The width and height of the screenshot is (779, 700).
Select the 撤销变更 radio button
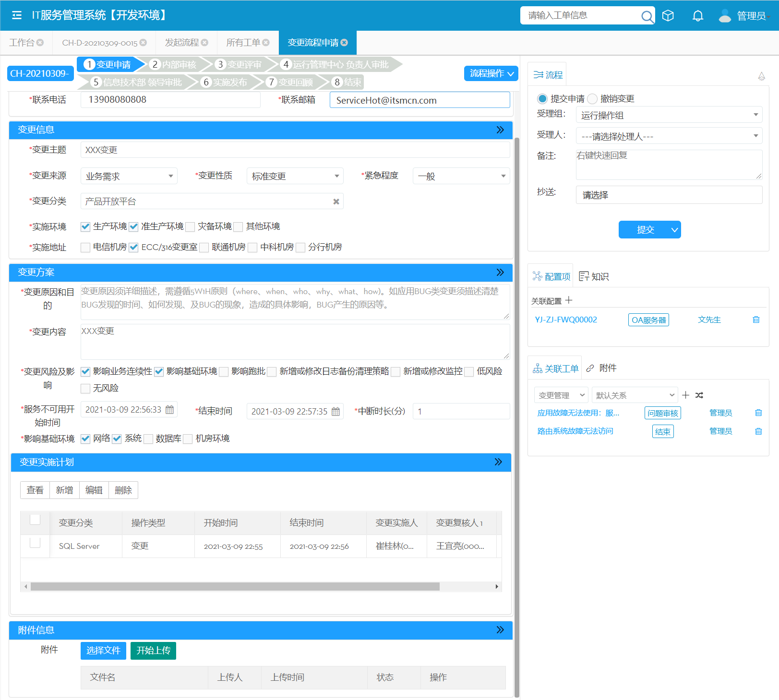coord(592,99)
